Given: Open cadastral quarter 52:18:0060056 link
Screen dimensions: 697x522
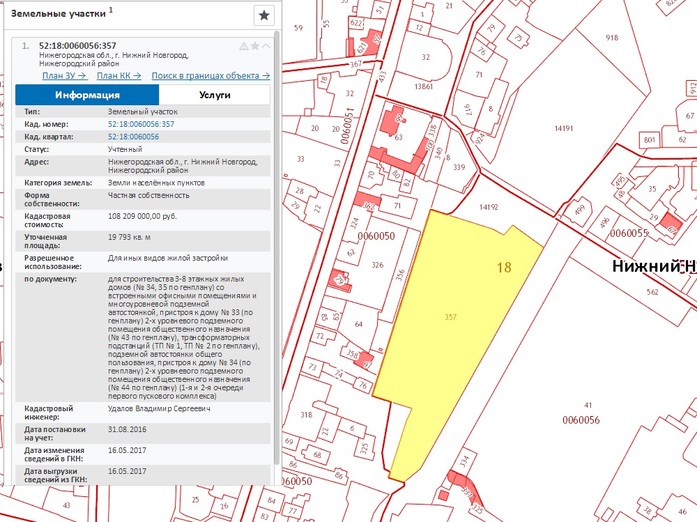Looking at the screenshot, I should pyautogui.click(x=133, y=136).
